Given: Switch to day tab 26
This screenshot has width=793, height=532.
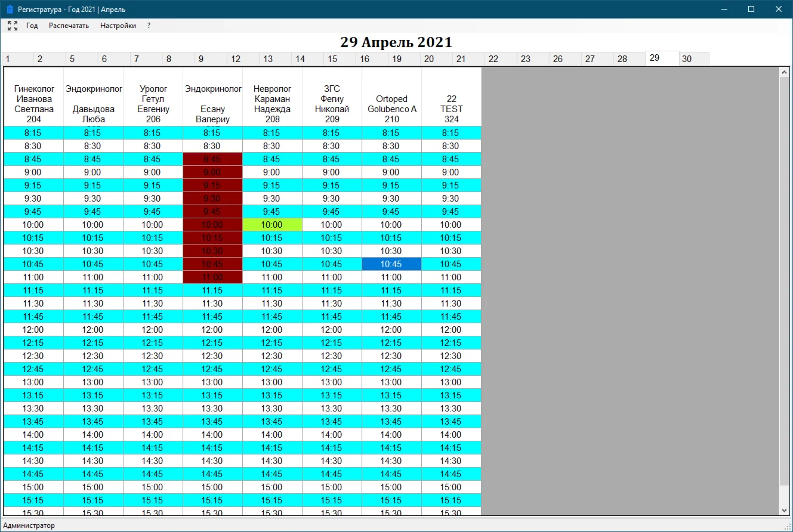Looking at the screenshot, I should [x=565, y=59].
